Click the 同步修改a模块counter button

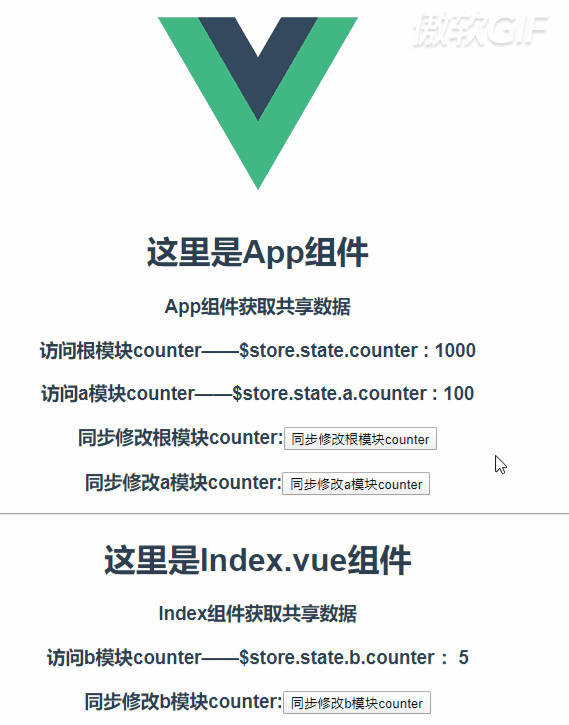[x=356, y=484]
